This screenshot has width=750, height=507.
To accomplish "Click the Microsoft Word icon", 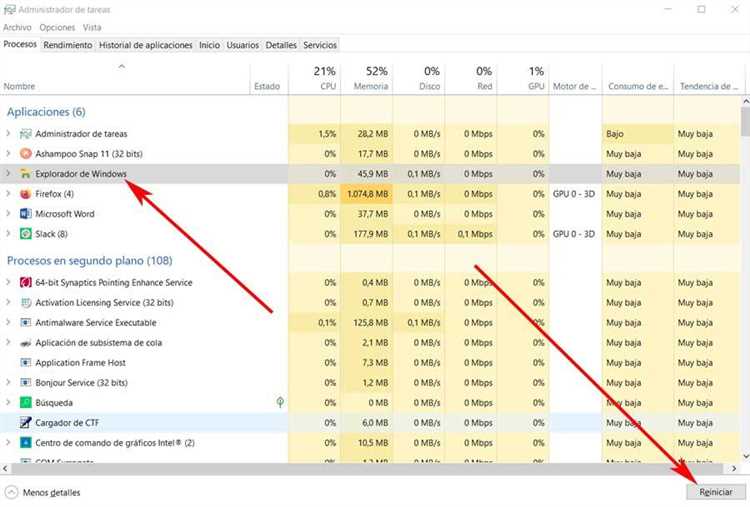I will 25,214.
